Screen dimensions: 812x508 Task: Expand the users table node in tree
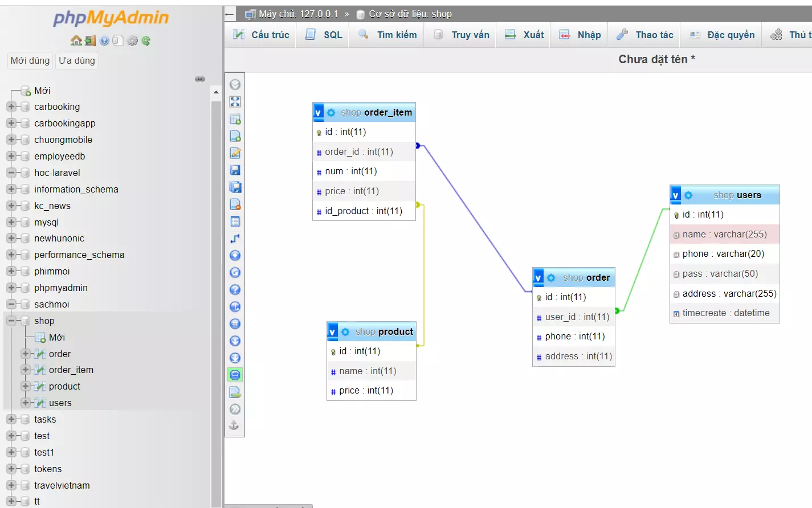[x=26, y=403]
